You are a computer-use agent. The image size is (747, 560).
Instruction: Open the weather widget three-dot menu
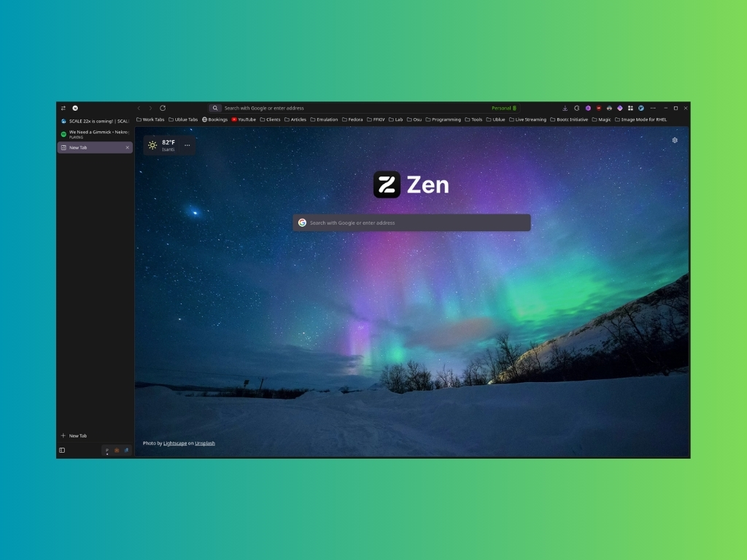pos(187,145)
